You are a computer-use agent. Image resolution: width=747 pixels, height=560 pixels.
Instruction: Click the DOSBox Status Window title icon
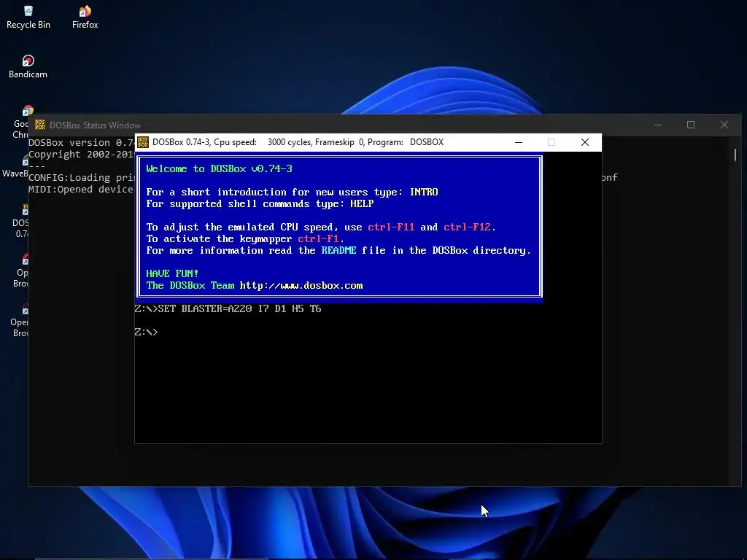tap(40, 125)
